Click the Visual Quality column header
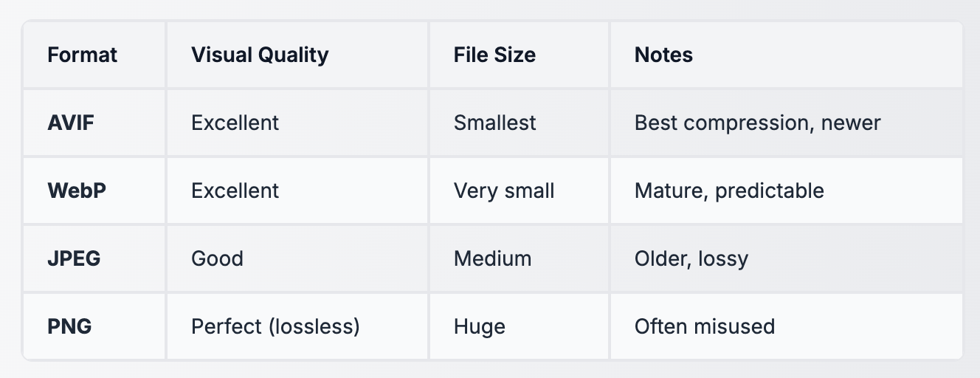This screenshot has height=378, width=980. pos(260,55)
